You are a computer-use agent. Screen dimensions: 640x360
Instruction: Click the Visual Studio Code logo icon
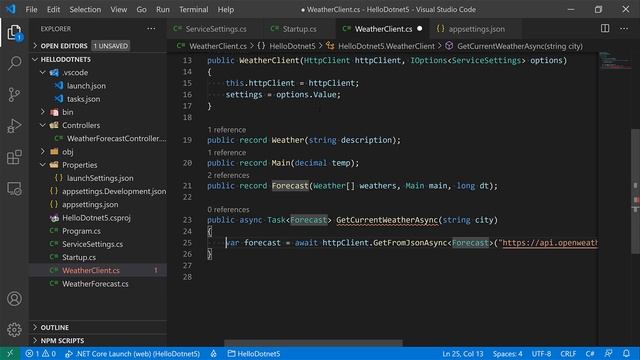11,9
